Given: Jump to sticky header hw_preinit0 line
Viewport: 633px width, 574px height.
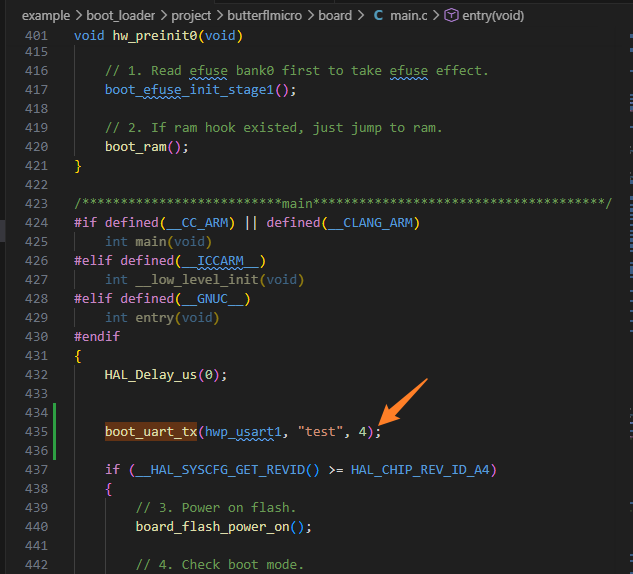Looking at the screenshot, I should point(158,36).
